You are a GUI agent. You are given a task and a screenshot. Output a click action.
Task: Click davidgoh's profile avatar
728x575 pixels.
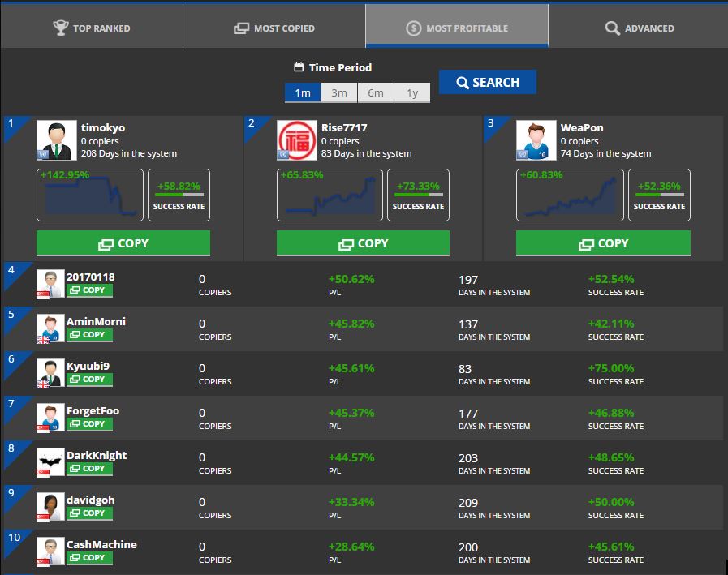[x=50, y=506]
